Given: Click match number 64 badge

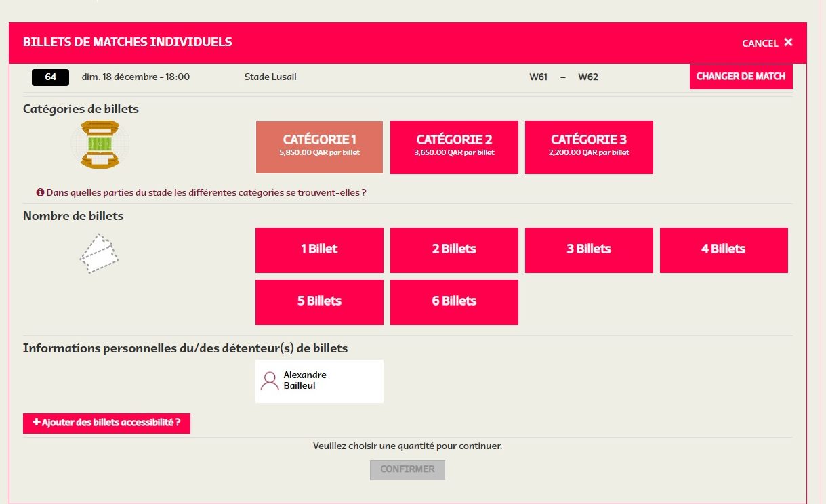Looking at the screenshot, I should (50, 77).
